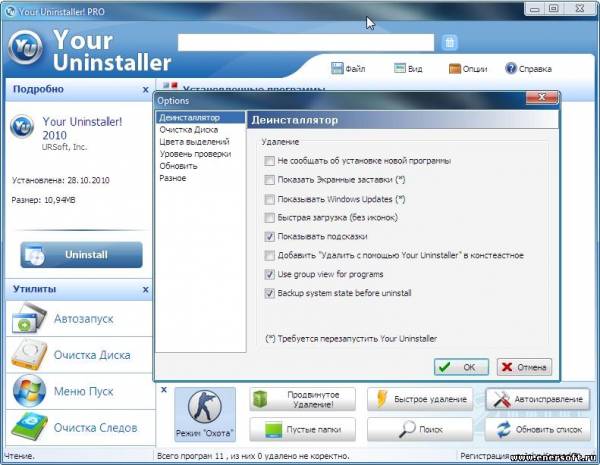
Task: Close the Подробно panel
Action: click(145, 90)
